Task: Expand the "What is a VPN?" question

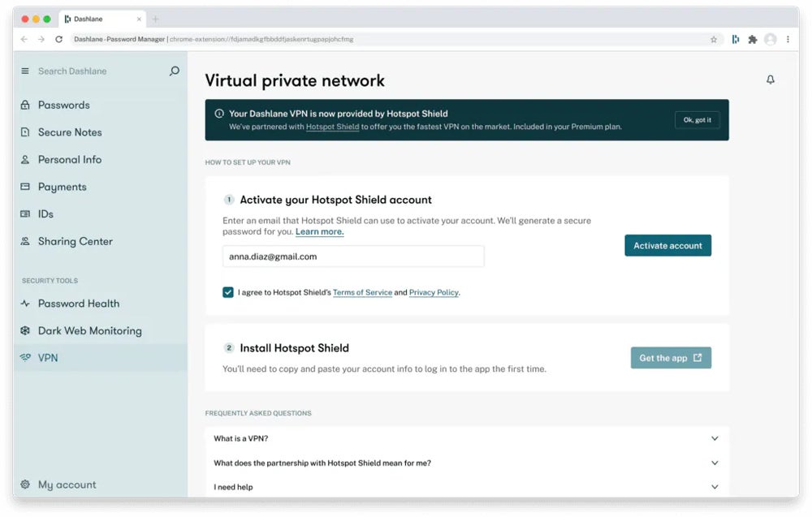Action: 715,438
